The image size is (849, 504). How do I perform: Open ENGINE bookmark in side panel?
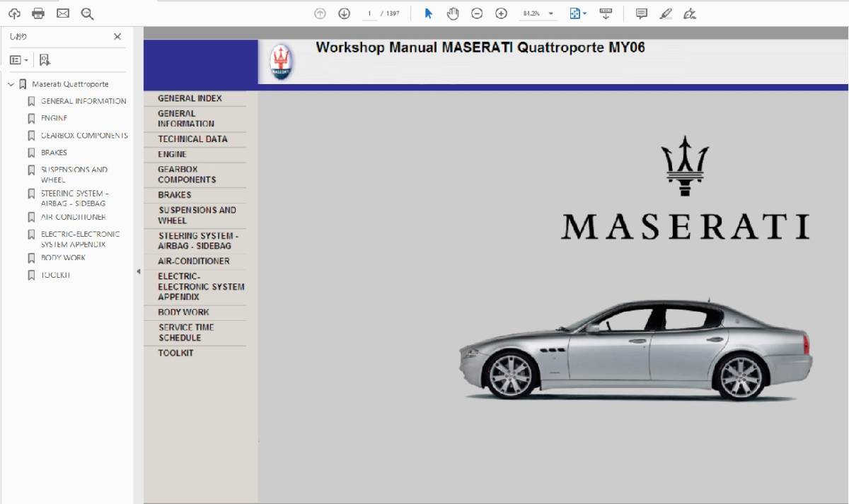[54, 118]
